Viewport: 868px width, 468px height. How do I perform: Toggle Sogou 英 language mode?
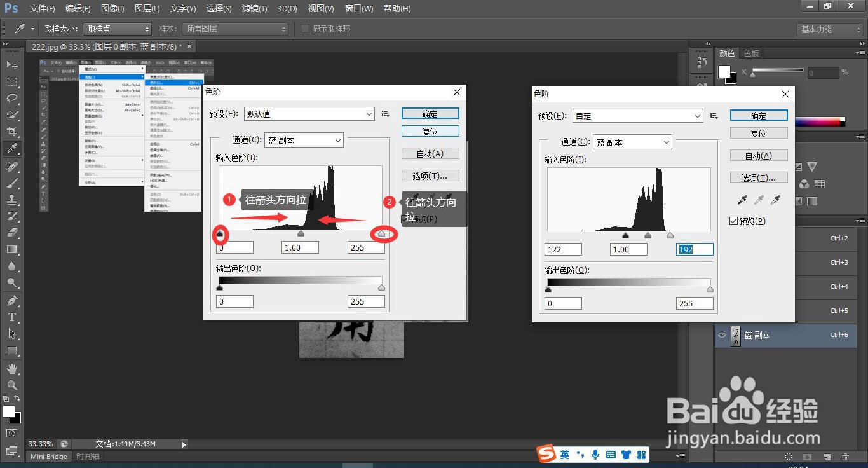565,454
